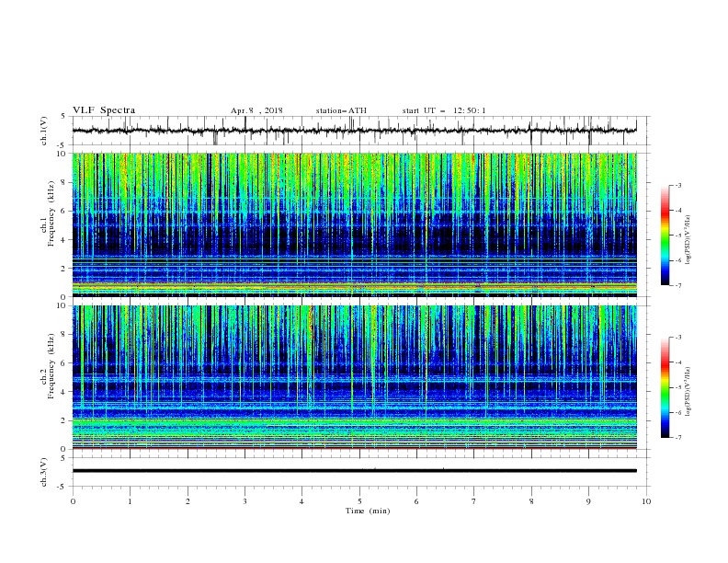
Task: Click time axis tick label '3'
Action: (x=245, y=501)
